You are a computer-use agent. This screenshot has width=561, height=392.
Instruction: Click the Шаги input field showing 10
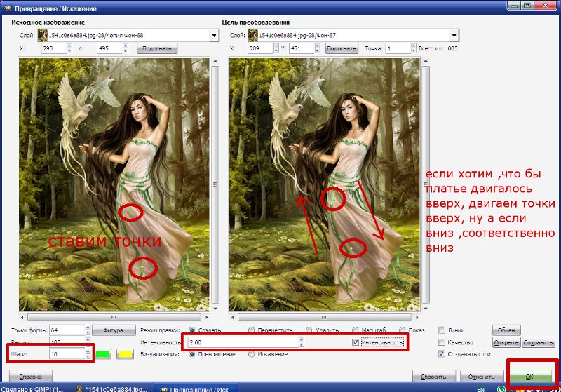pos(67,353)
